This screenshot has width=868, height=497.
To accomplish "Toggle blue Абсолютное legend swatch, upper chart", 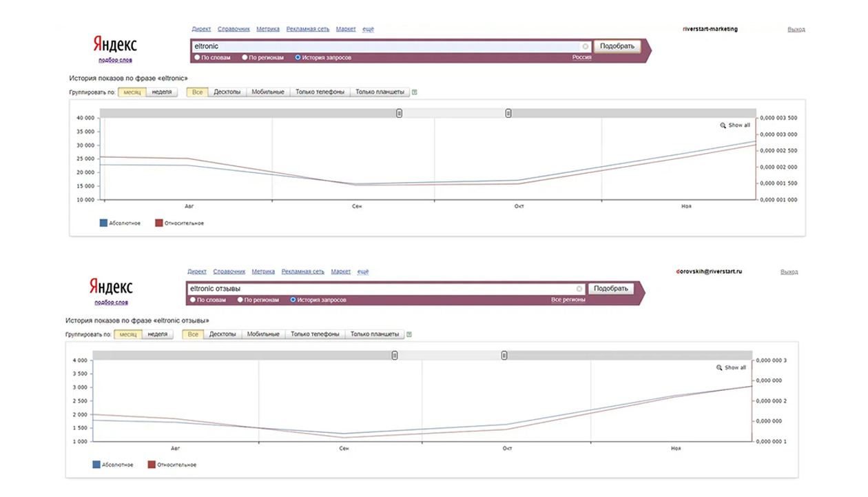I will point(103,223).
